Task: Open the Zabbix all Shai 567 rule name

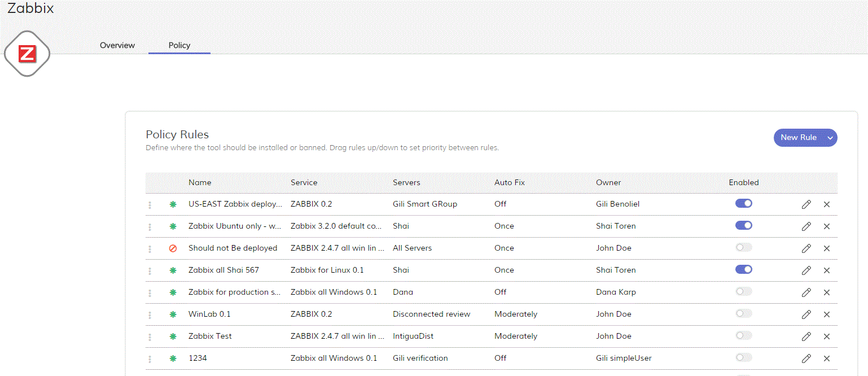Action: (x=223, y=270)
